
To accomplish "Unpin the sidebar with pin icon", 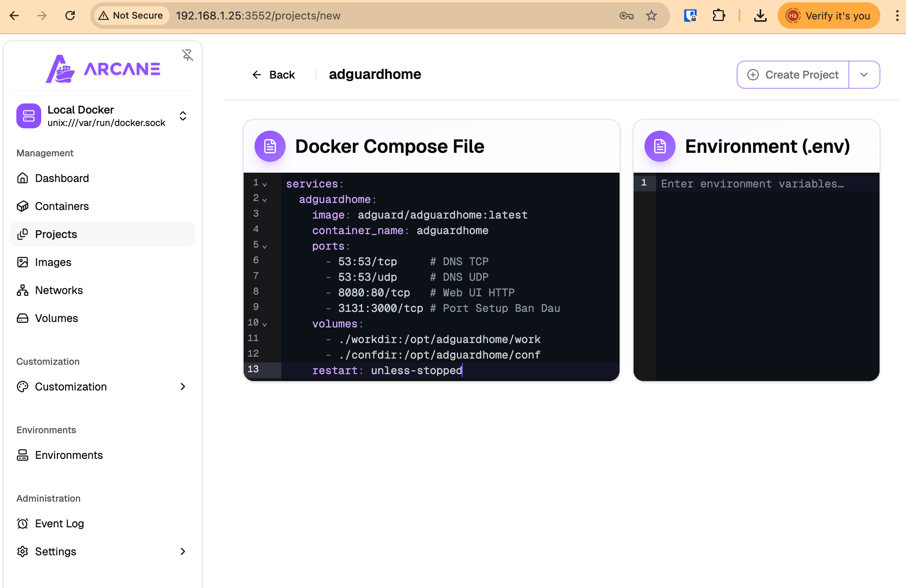I will pyautogui.click(x=188, y=55).
